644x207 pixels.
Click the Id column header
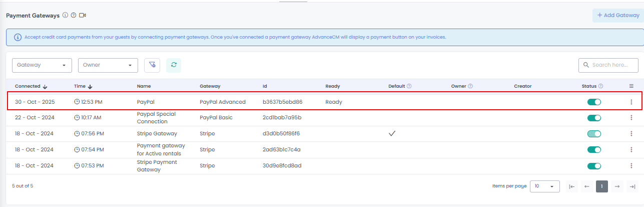pyautogui.click(x=265, y=86)
